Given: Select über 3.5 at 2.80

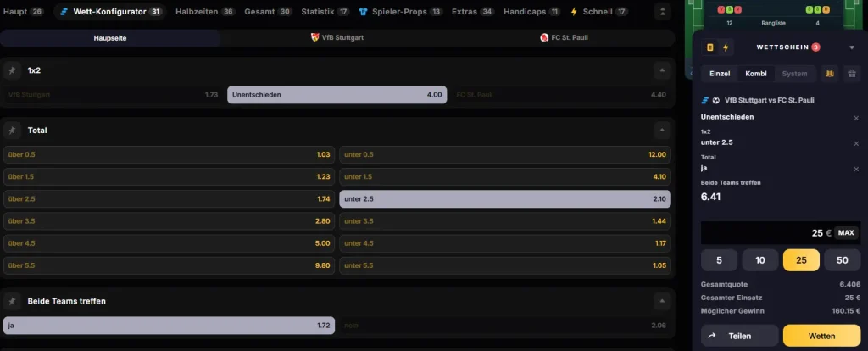Looking at the screenshot, I should (x=169, y=221).
